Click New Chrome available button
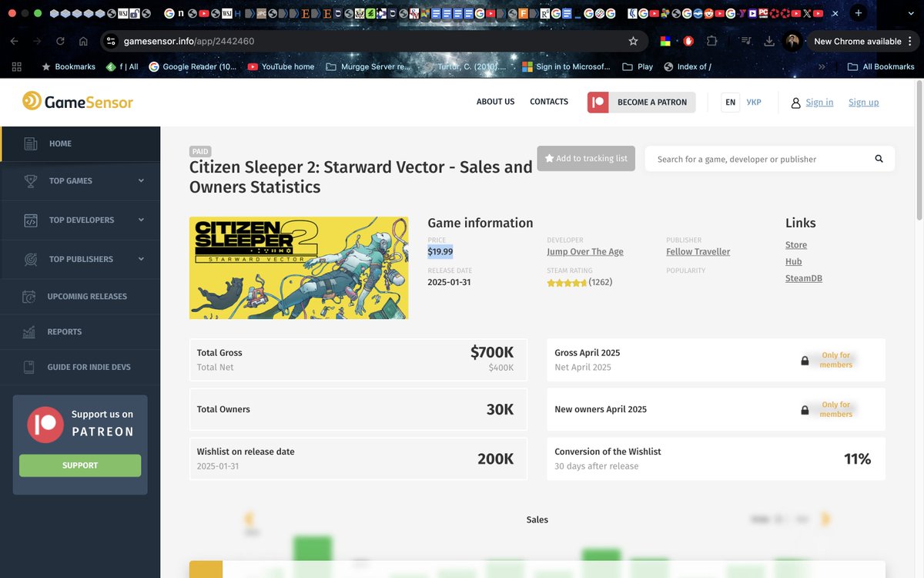 tap(857, 41)
